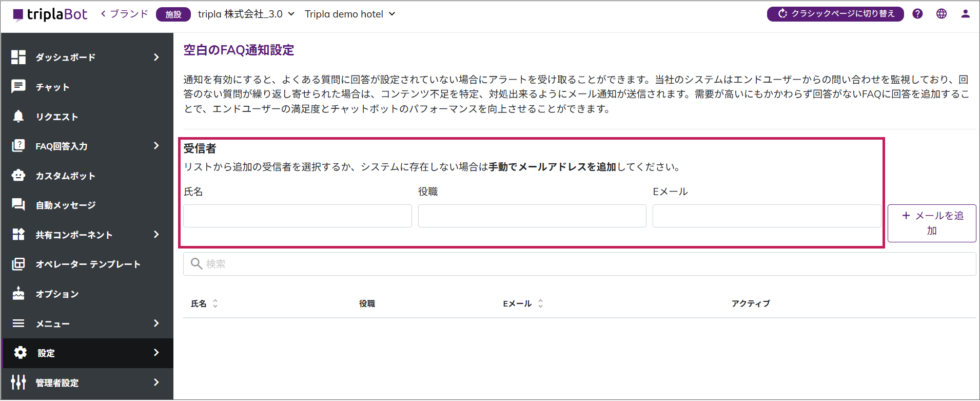Go back using the ブランド link

[125, 14]
